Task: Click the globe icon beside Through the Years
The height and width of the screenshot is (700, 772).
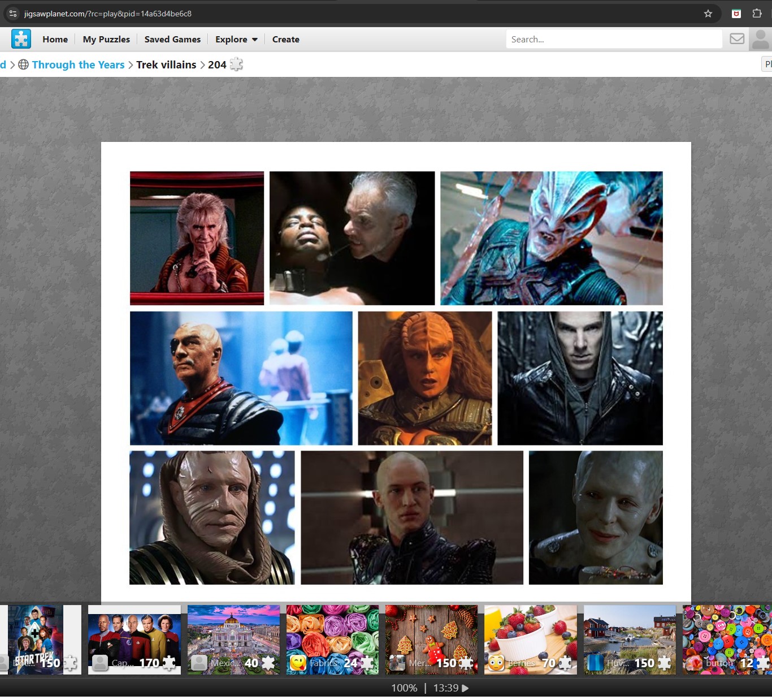Action: coord(23,64)
